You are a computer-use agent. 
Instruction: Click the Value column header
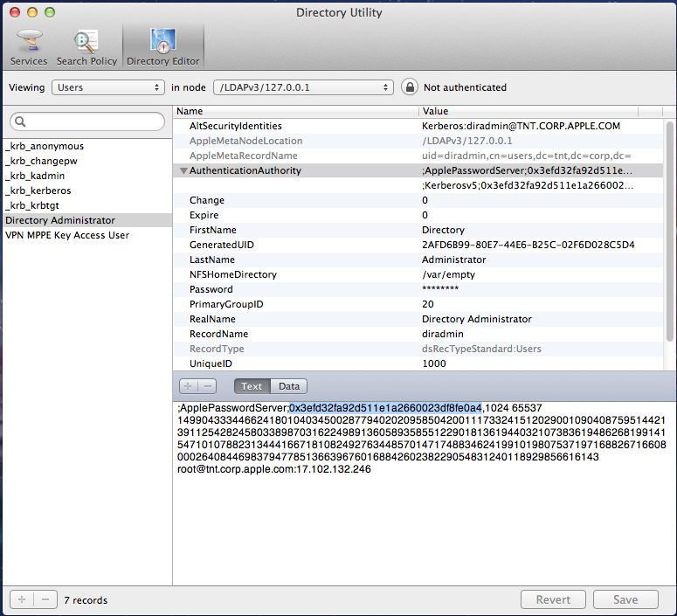coord(528,111)
